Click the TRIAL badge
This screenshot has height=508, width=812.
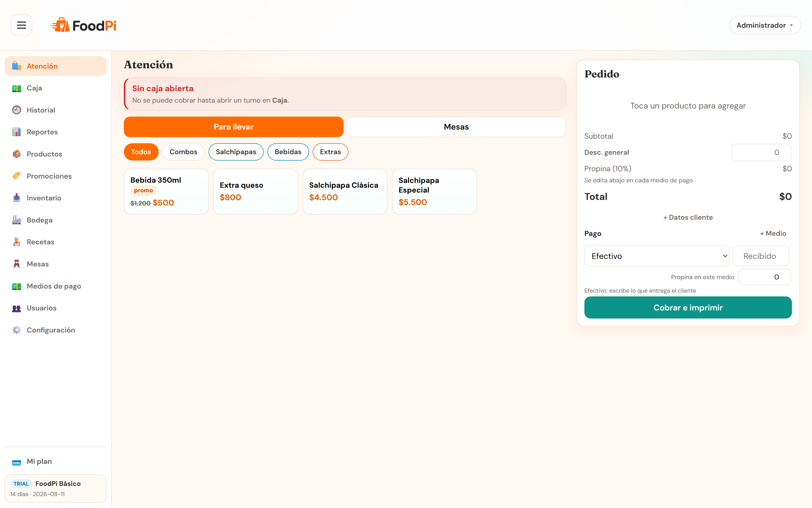click(21, 483)
